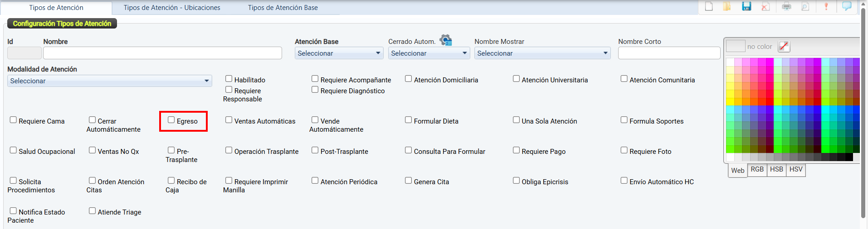Click the Nombre text input field
Screen dimensions: 868x229
pos(162,53)
